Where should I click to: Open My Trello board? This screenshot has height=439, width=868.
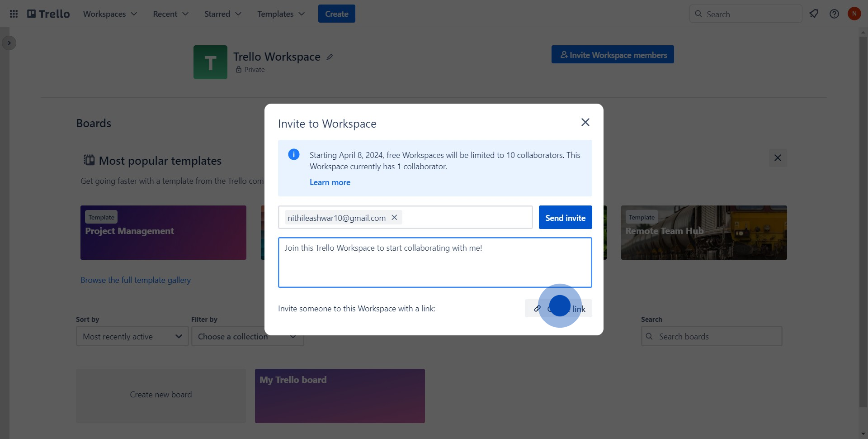coord(340,396)
